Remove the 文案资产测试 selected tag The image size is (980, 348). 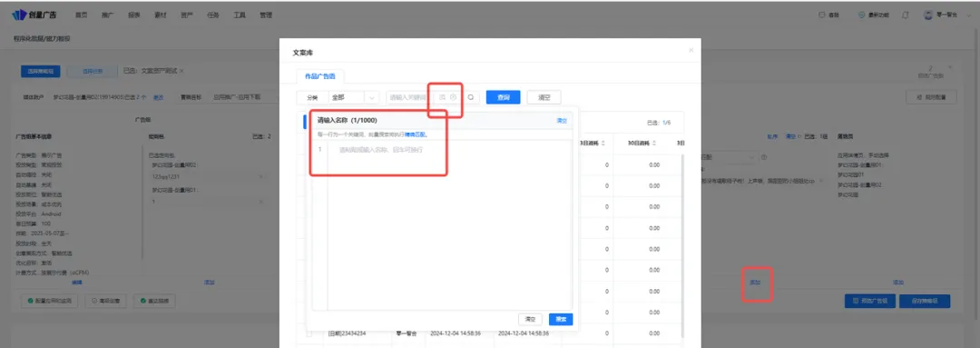tap(181, 72)
